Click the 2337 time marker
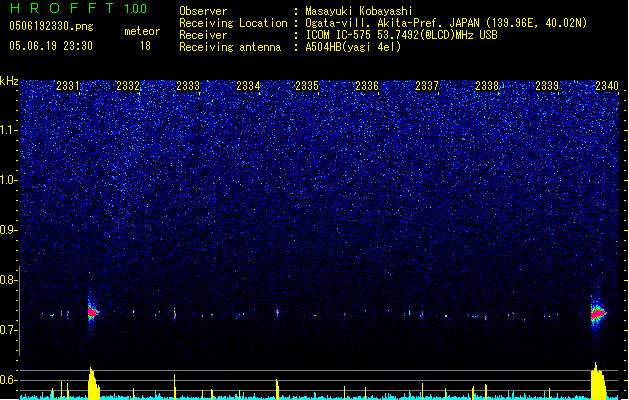Screen dimensions: 629x400 pos(427,85)
